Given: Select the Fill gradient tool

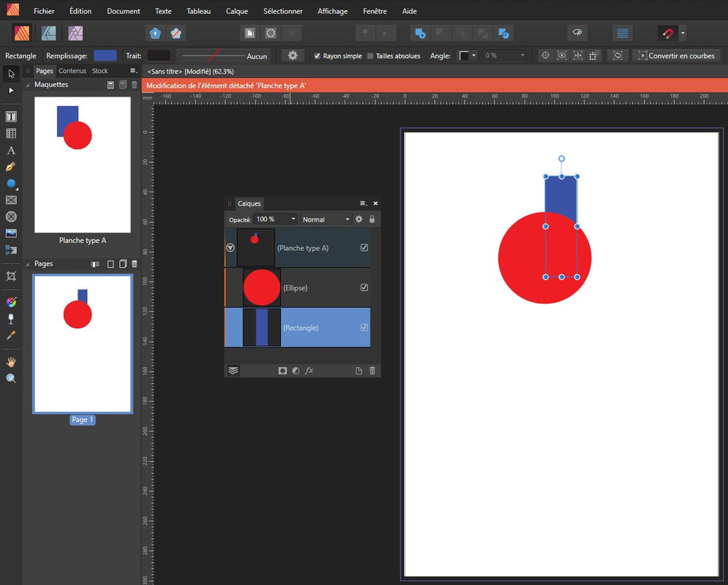Looking at the screenshot, I should (x=11, y=302).
